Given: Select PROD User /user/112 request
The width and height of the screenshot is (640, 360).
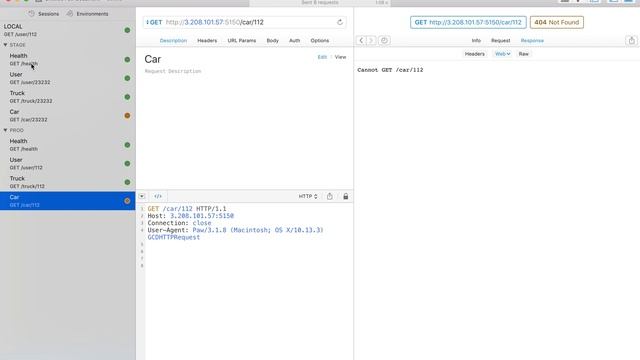Looking at the screenshot, I should click(x=67, y=164).
